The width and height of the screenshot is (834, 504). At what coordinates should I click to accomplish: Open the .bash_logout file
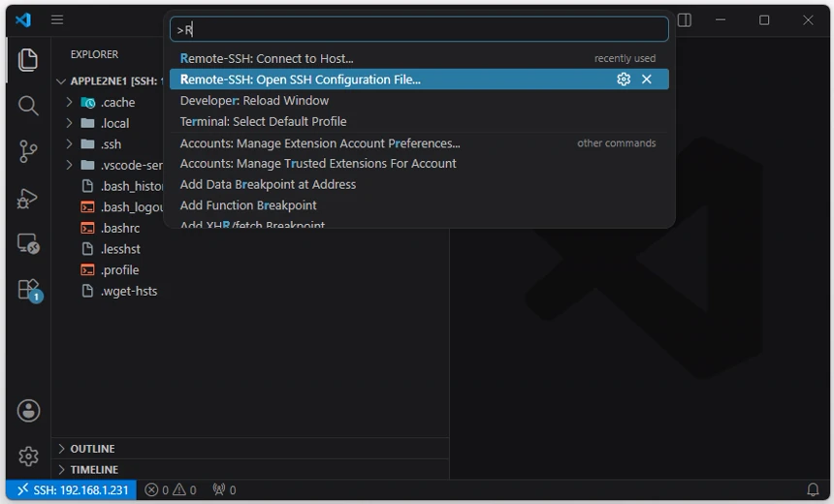[122, 207]
